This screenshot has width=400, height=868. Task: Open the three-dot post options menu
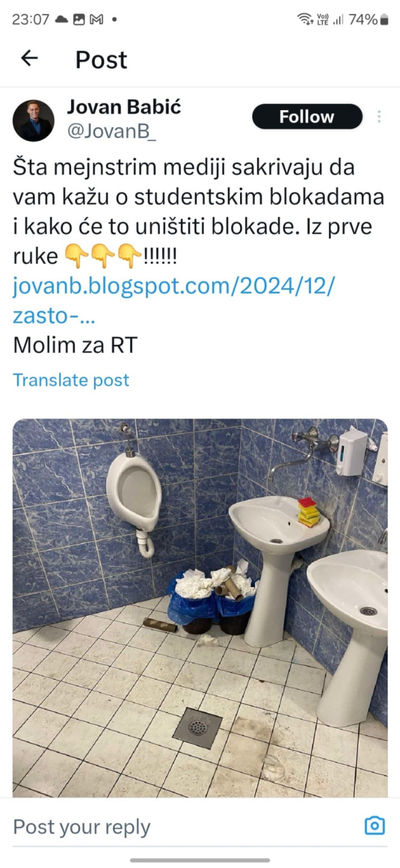tap(379, 117)
